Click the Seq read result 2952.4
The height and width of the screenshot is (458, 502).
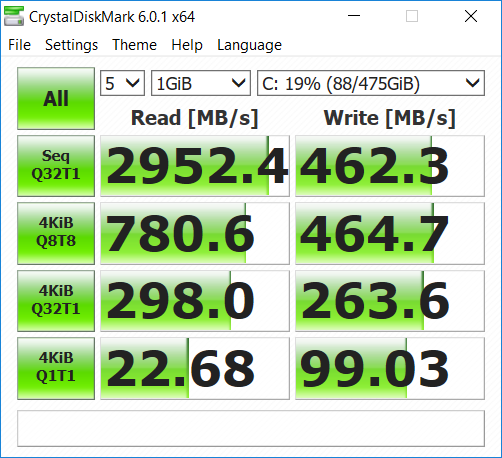pos(195,166)
